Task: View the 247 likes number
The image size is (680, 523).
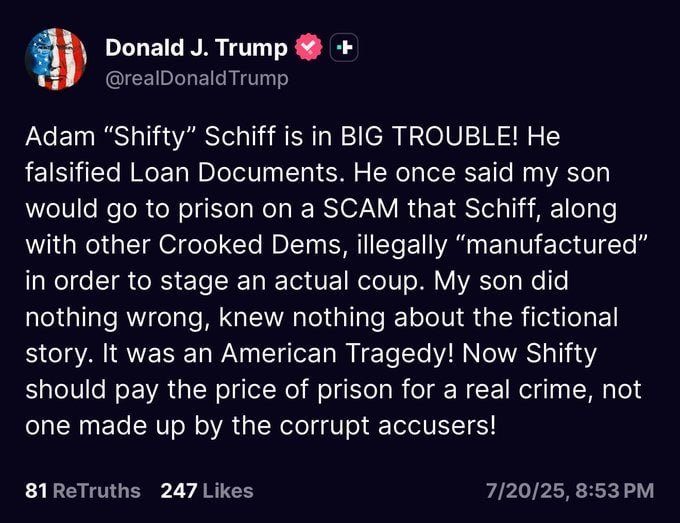Action: 179,491
